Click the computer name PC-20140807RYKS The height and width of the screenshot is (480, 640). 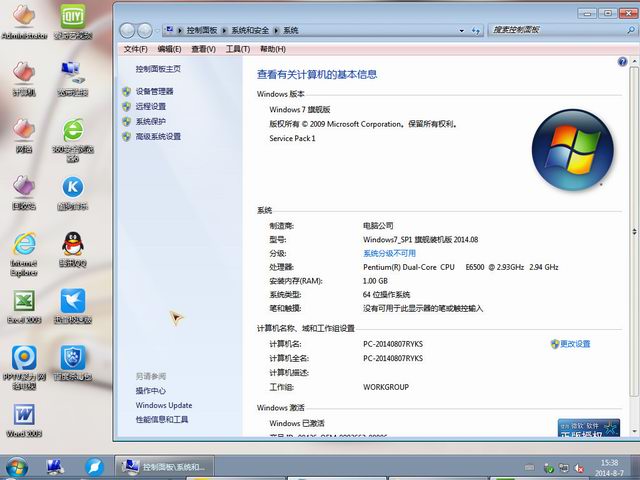pos(393,344)
